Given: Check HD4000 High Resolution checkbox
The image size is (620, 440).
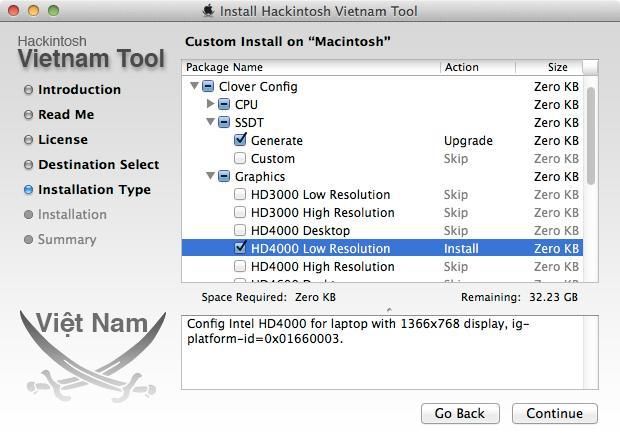Looking at the screenshot, I should [240, 266].
